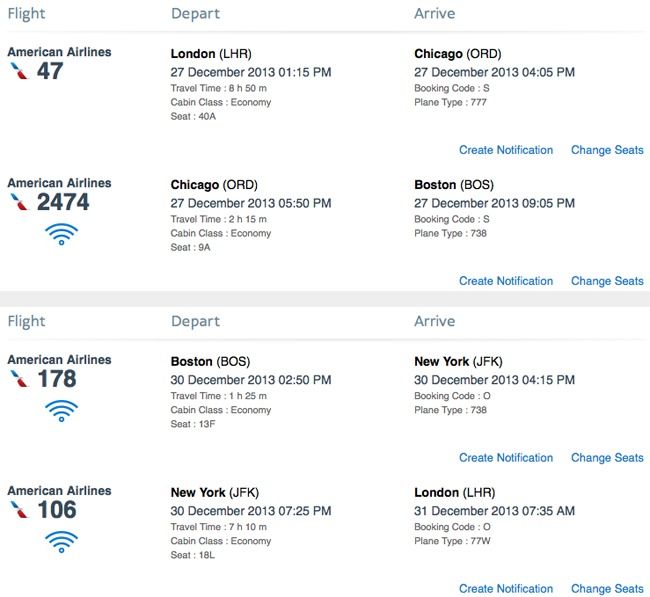The height and width of the screenshot is (597, 650).
Task: Change Seats for flight 47
Action: tap(607, 150)
